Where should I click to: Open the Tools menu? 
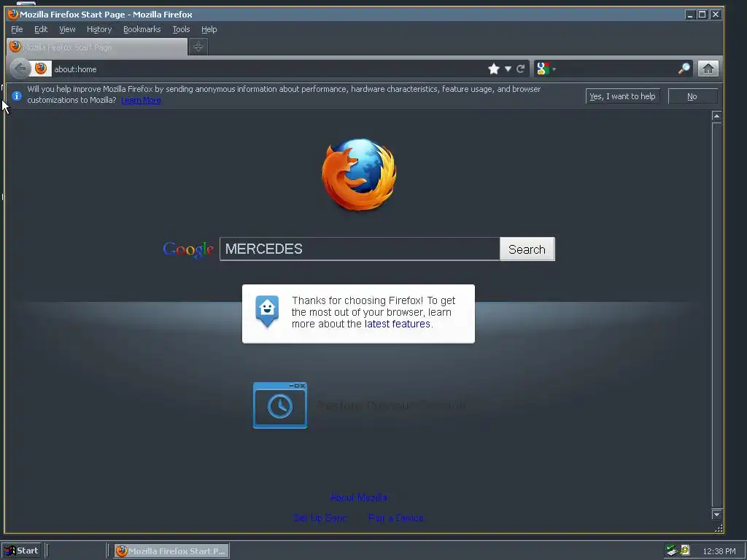(x=181, y=29)
